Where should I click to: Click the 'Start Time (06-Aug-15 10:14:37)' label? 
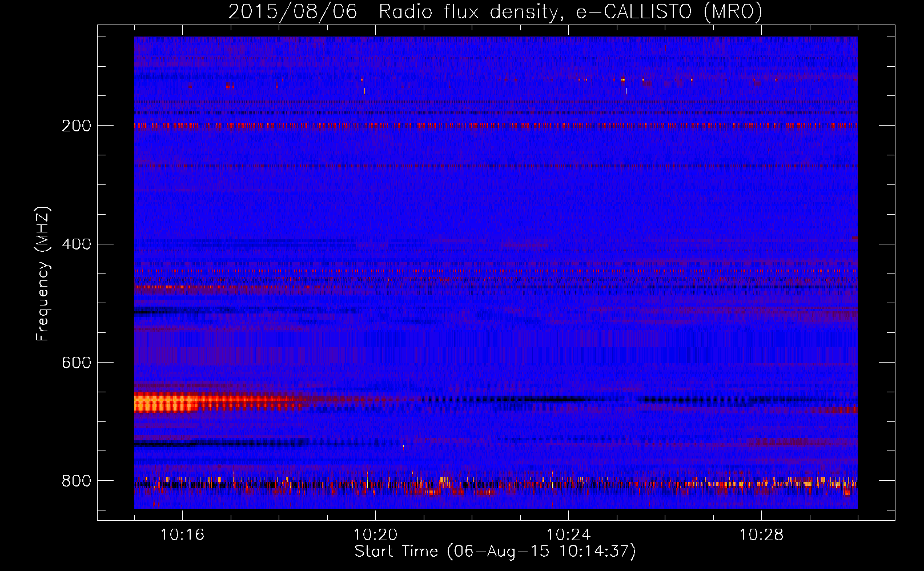[x=495, y=552]
